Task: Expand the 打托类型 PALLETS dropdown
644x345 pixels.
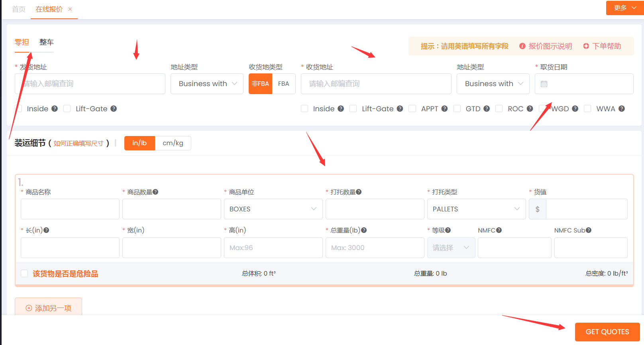Action: click(x=476, y=209)
